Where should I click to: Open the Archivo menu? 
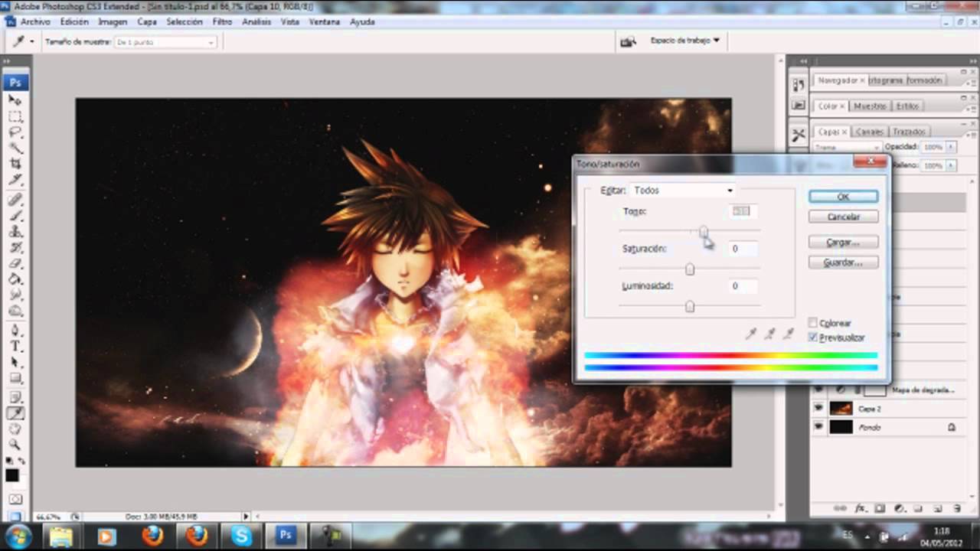(35, 22)
